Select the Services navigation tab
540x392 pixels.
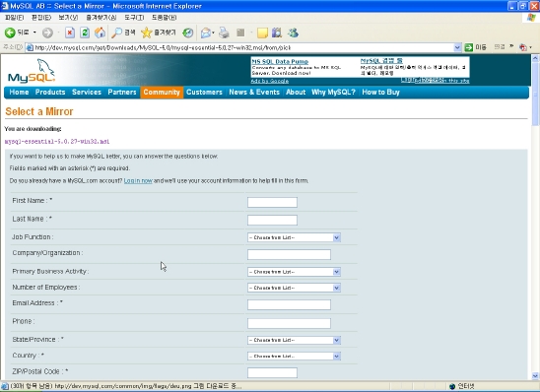pyautogui.click(x=87, y=93)
